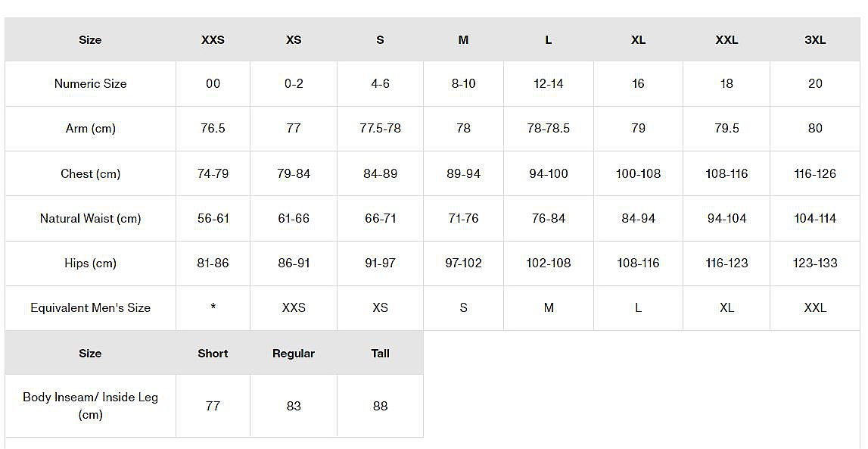The height and width of the screenshot is (449, 868).
Task: Select the 88 inseam value cell
Action: click(x=380, y=407)
